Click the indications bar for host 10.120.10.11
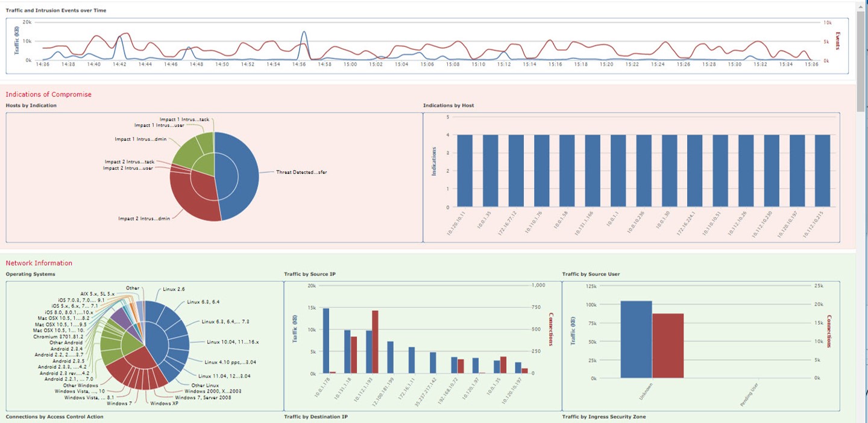This screenshot has height=423, width=868. coord(465,171)
